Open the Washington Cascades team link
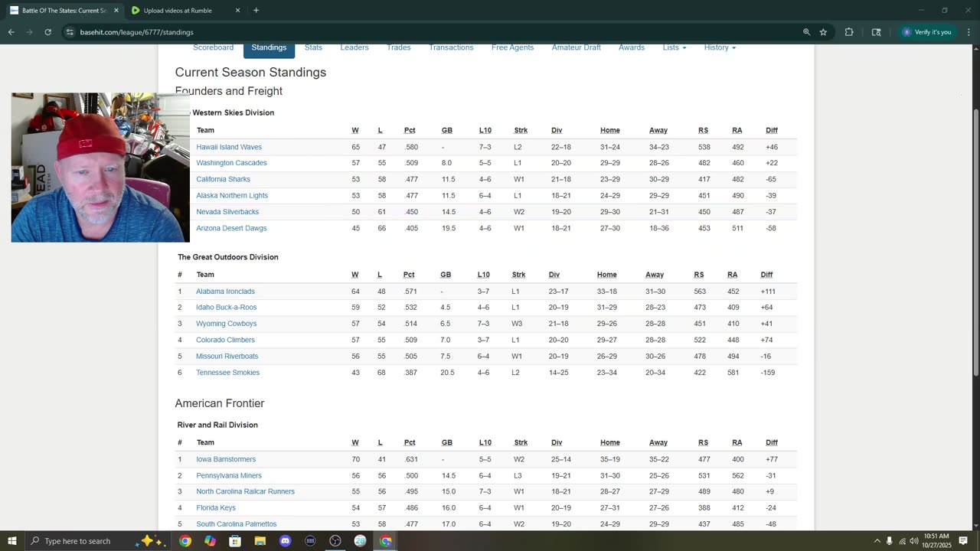Screen dimensions: 980x551 231,163
